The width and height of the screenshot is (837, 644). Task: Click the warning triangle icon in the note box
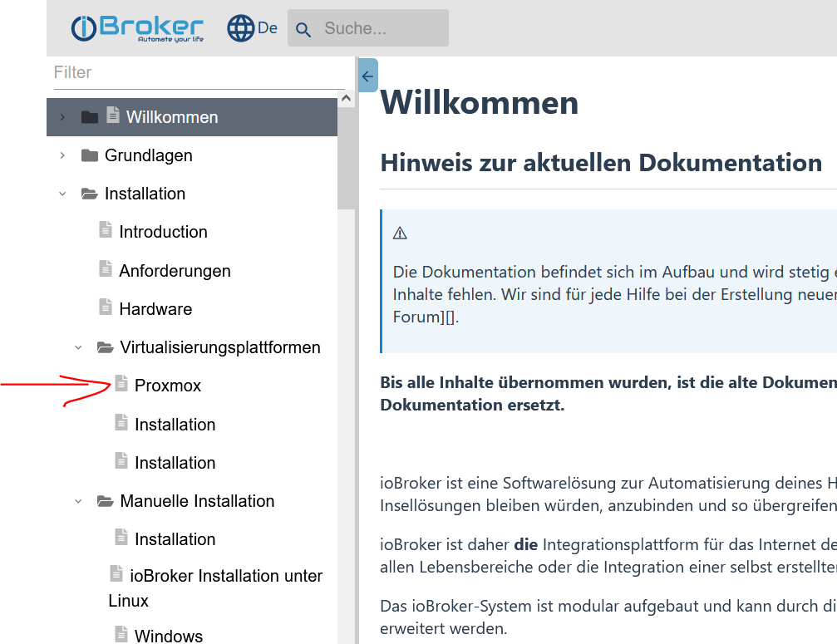click(x=400, y=234)
